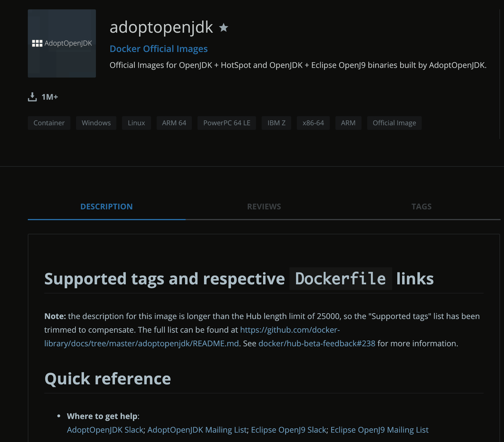Click the Official Images for OpenJDK description text

298,65
